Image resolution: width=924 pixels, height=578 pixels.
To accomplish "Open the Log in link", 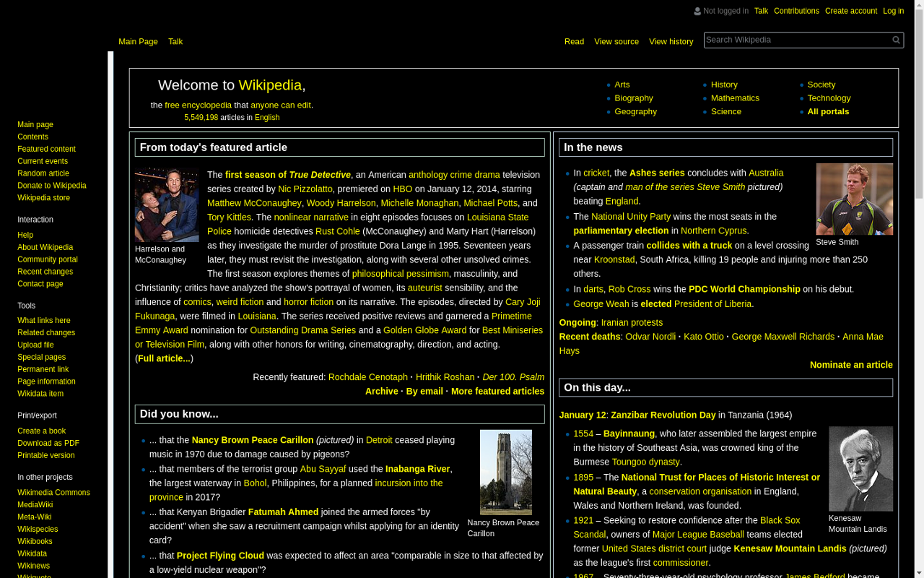I will [x=893, y=11].
